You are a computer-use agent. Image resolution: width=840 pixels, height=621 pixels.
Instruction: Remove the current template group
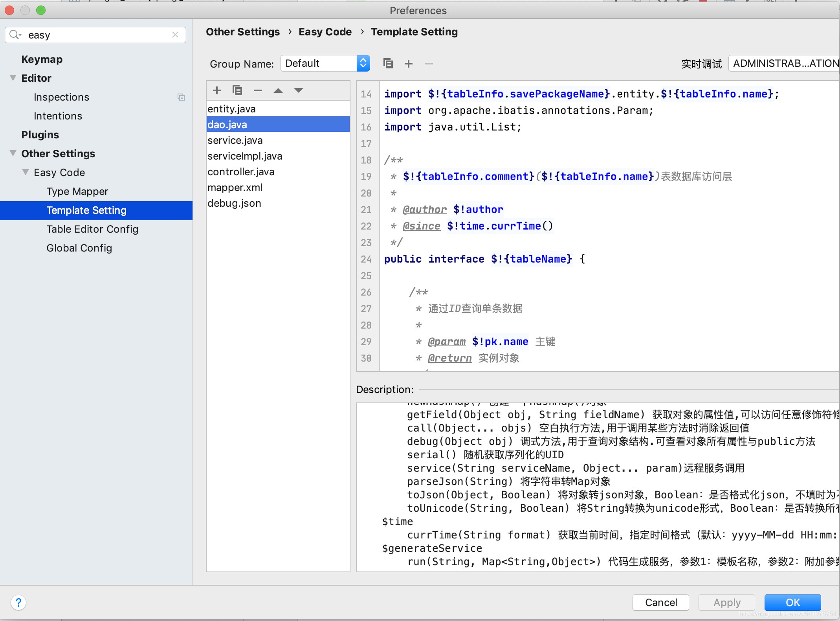tap(429, 63)
